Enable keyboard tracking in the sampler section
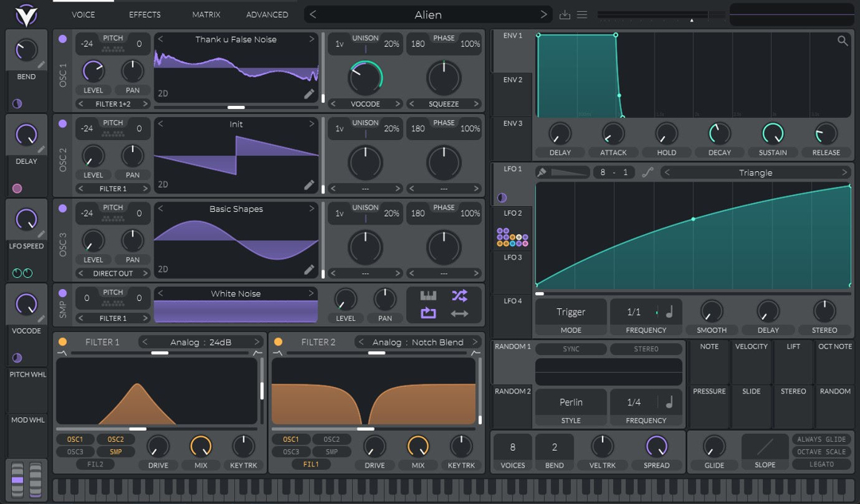 pyautogui.click(x=428, y=295)
